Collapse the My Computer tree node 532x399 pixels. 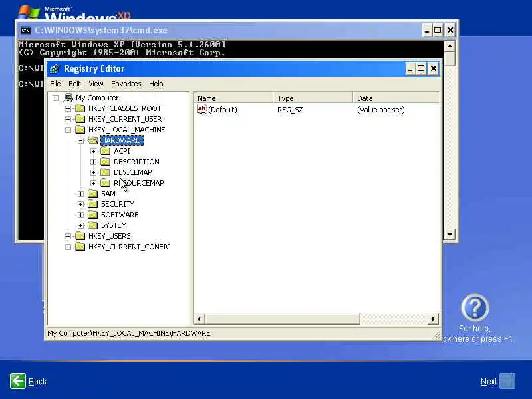pyautogui.click(x=55, y=98)
